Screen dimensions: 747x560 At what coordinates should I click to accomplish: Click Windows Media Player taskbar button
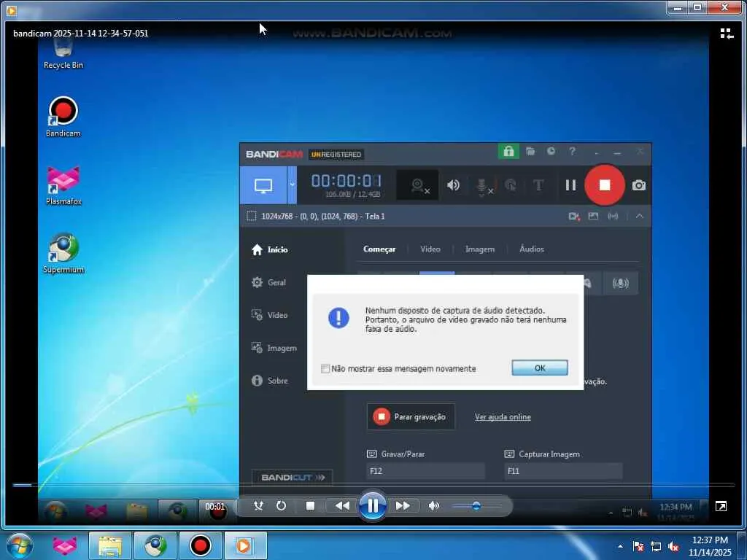pyautogui.click(x=245, y=545)
